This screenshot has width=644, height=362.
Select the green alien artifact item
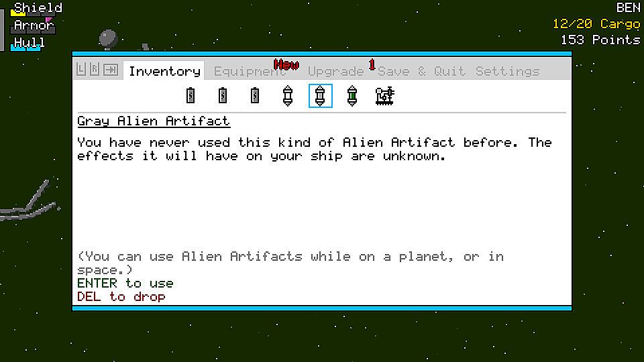352,96
